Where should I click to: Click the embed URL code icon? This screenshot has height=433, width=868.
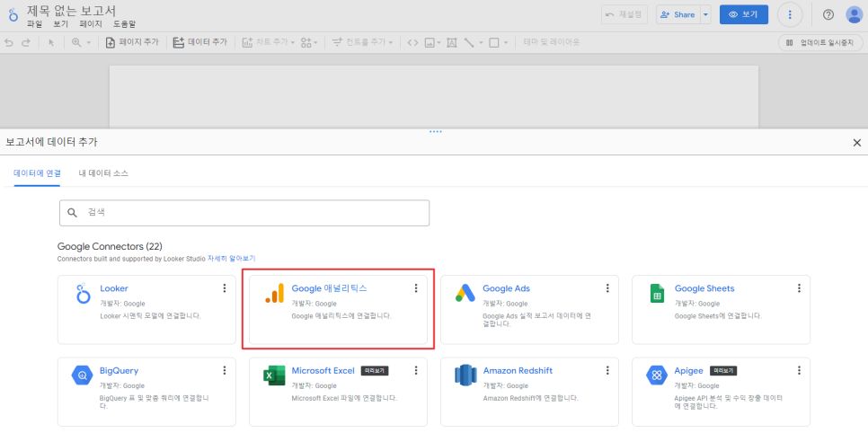coord(412,42)
